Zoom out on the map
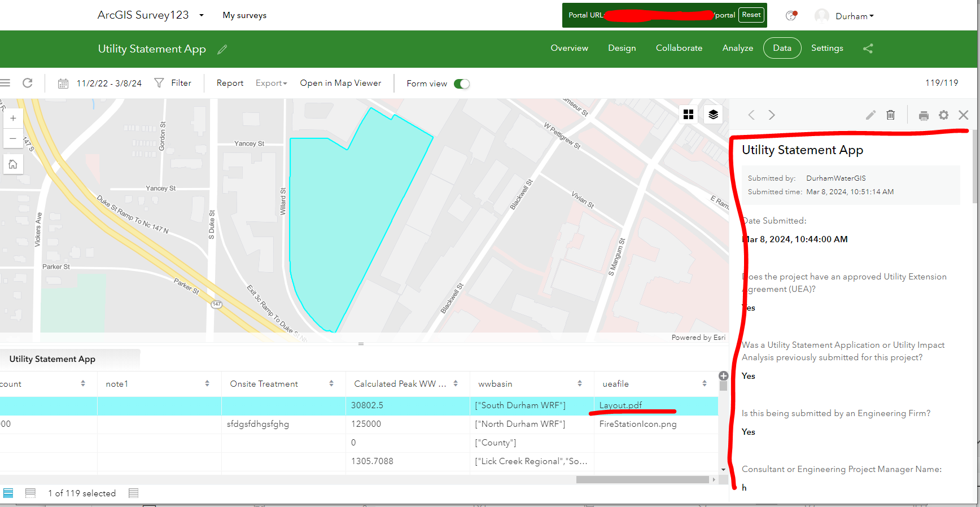Screen dimensions: 980x507 click(13, 138)
